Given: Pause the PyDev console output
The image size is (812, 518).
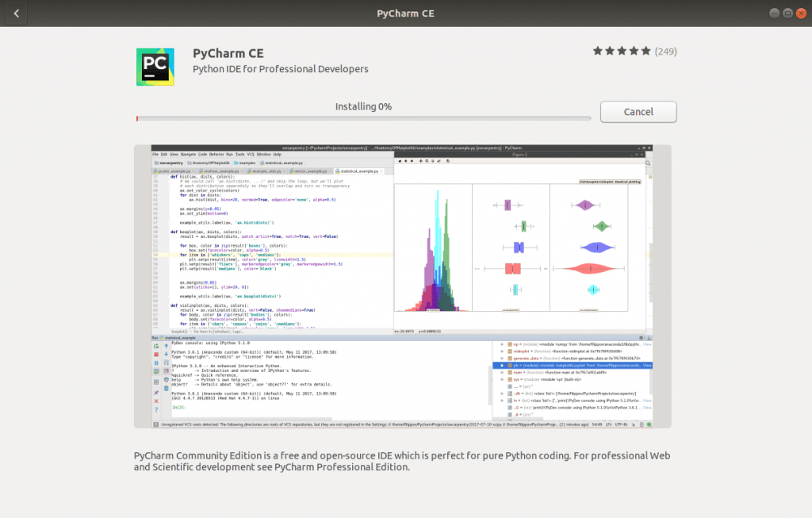Looking at the screenshot, I should point(155,362).
